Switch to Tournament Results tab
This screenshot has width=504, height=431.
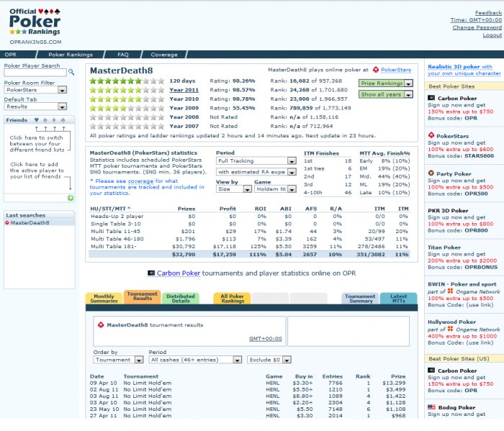143,296
